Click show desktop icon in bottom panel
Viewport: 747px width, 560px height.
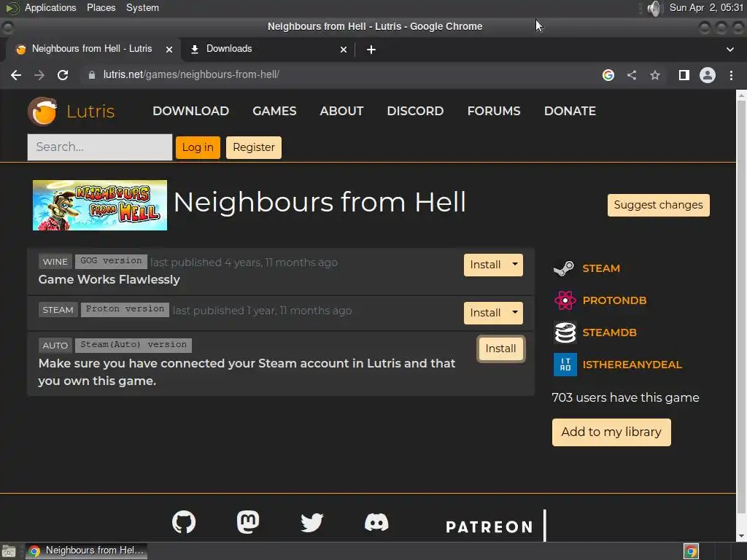coord(9,551)
